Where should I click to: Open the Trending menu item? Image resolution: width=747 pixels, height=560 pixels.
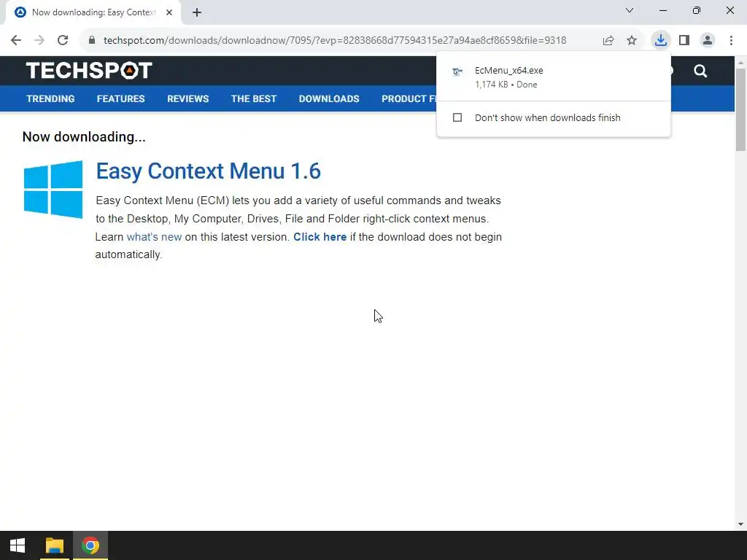point(50,98)
